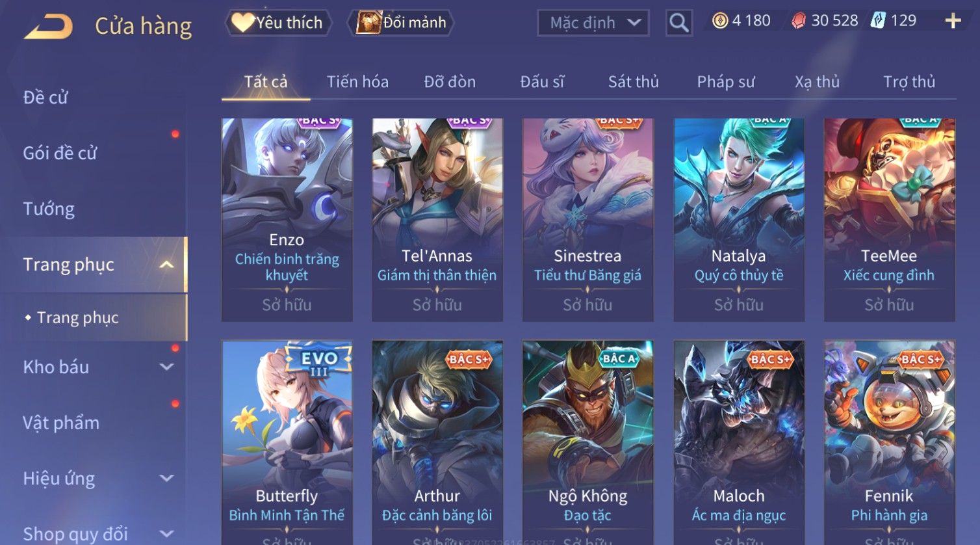Go back using the golden arrow icon
Screen dimensions: 980x545
tap(48, 27)
